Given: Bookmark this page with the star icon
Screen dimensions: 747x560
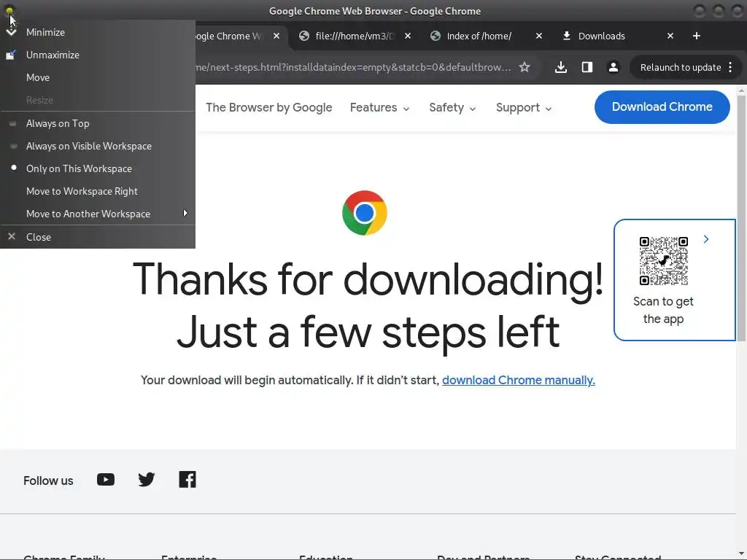Looking at the screenshot, I should [x=525, y=68].
